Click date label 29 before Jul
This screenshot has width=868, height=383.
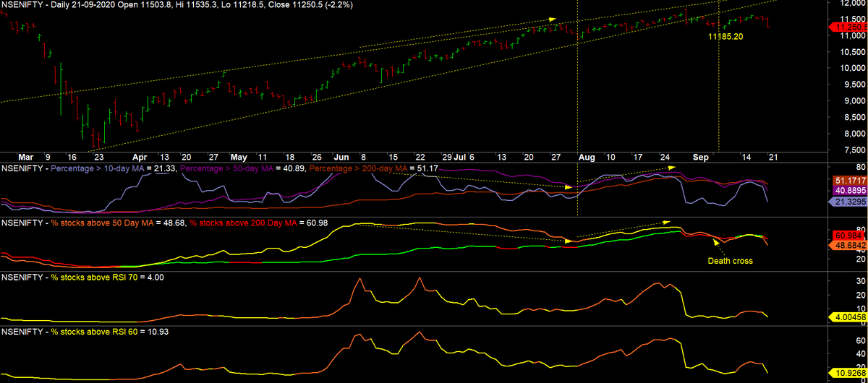pos(446,157)
